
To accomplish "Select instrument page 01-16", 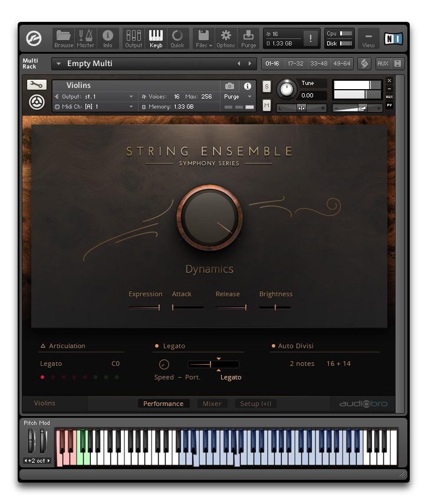I will (272, 64).
